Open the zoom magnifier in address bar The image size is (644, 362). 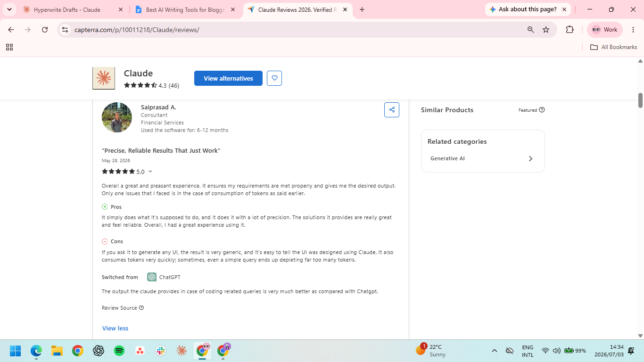point(531,30)
